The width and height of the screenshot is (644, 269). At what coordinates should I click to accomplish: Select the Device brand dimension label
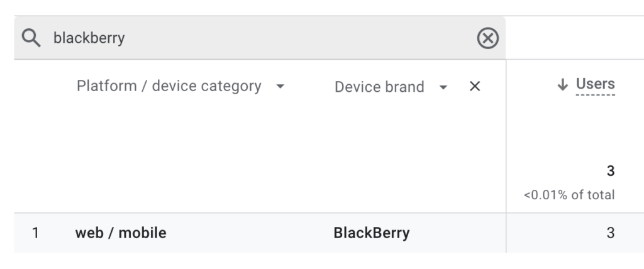[x=379, y=87]
